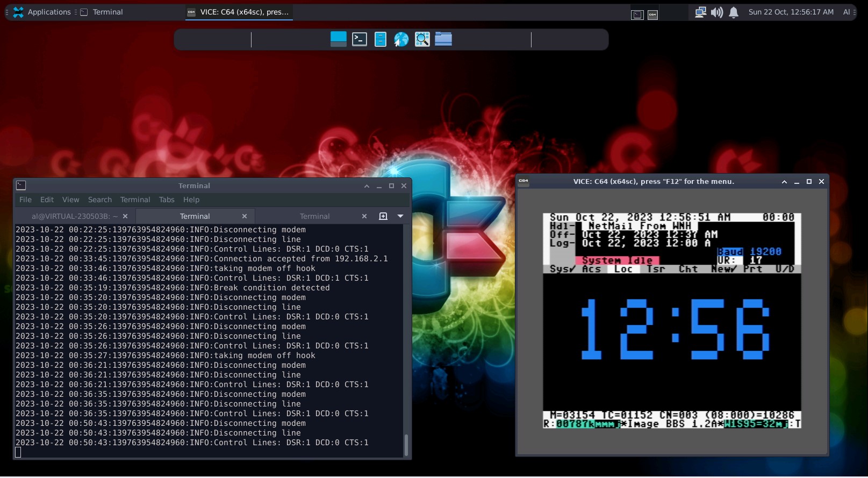Activate the VICE: C64 taskbar button

click(x=239, y=12)
